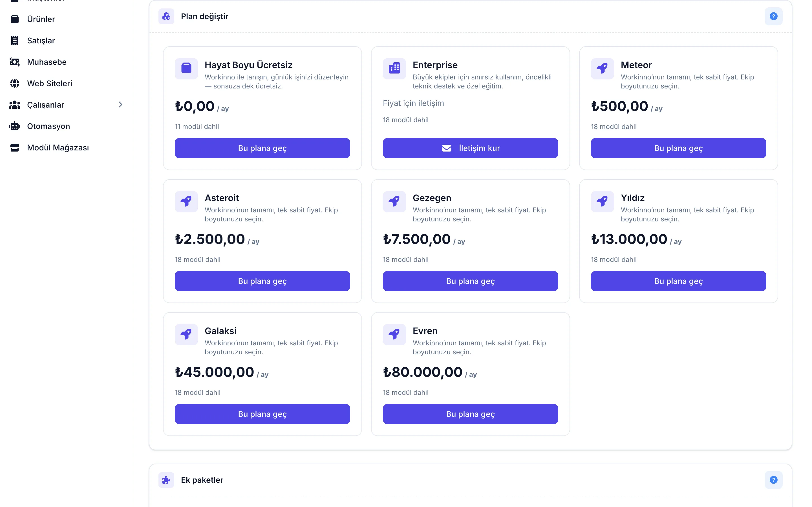Click the Ürünler box icon in sidebar
812x507 pixels.
pos(14,19)
